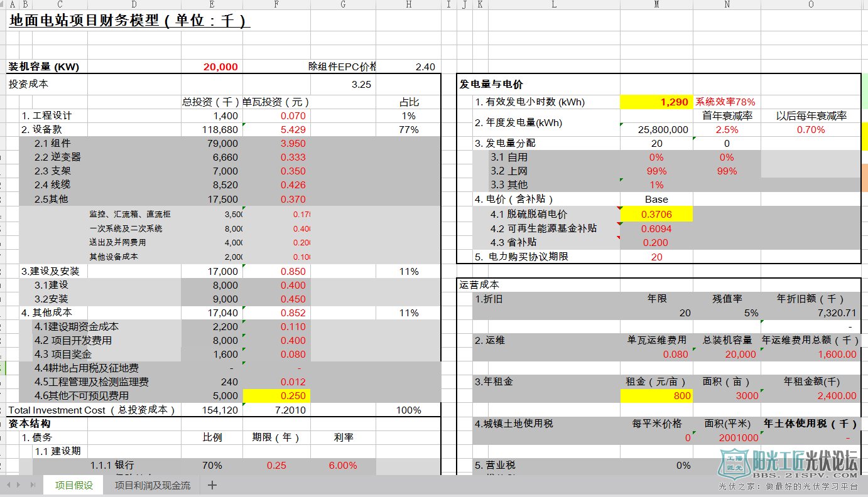This screenshot has height=497, width=868.
Task: Select Total Investment Cost value 154,120
Action: coord(220,410)
